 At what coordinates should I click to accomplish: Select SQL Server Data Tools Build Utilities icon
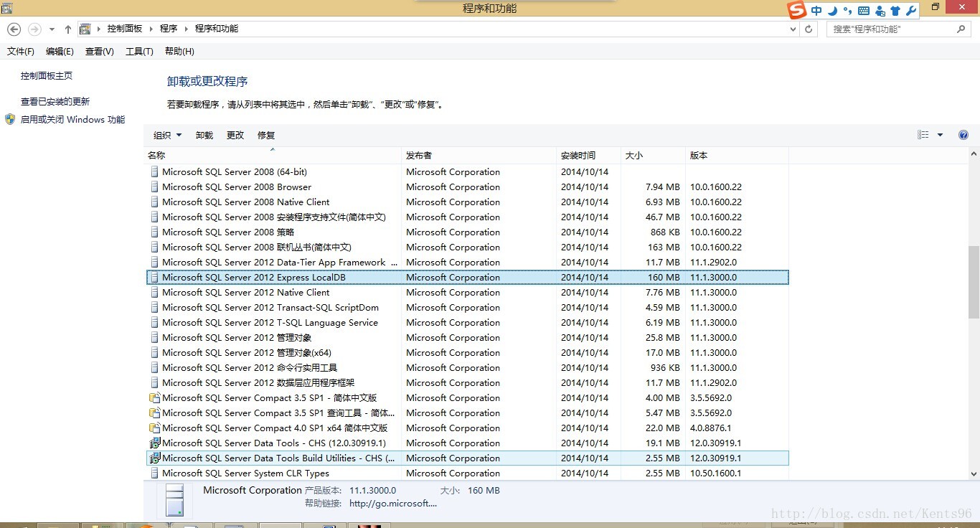click(x=154, y=458)
